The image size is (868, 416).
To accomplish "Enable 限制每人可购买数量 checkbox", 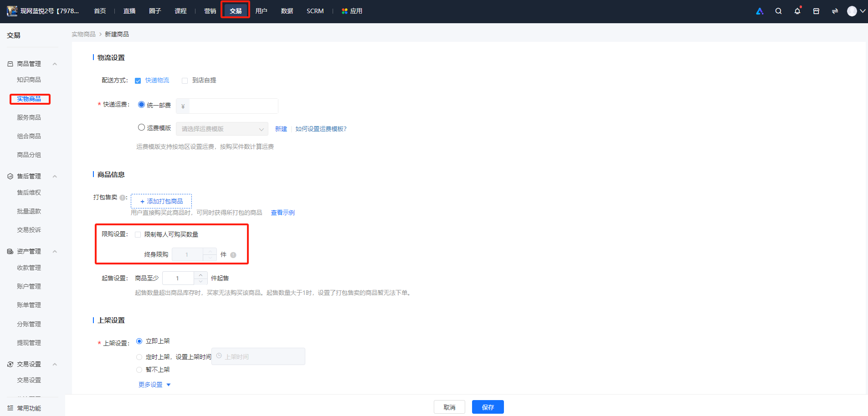I will tap(138, 235).
